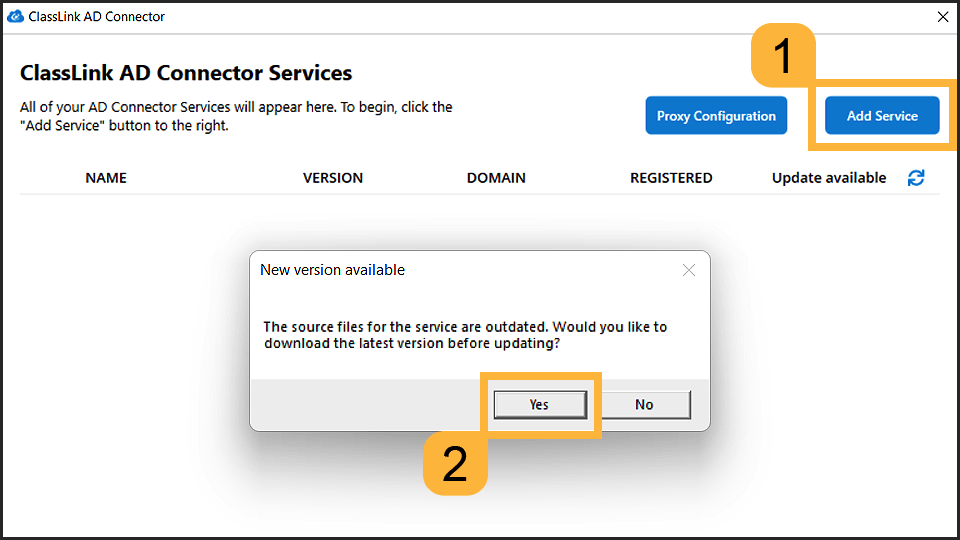Click the REGISTERED column header
Viewport: 960px width, 540px height.
[x=671, y=178]
